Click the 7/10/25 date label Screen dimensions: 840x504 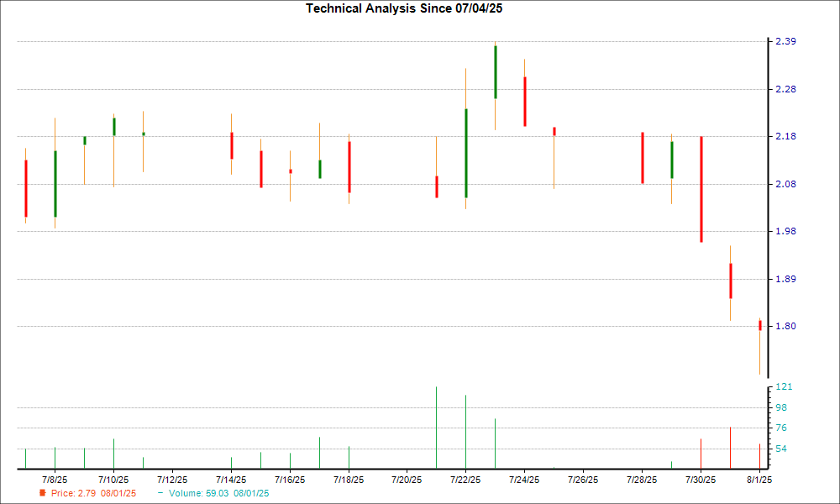(113, 480)
